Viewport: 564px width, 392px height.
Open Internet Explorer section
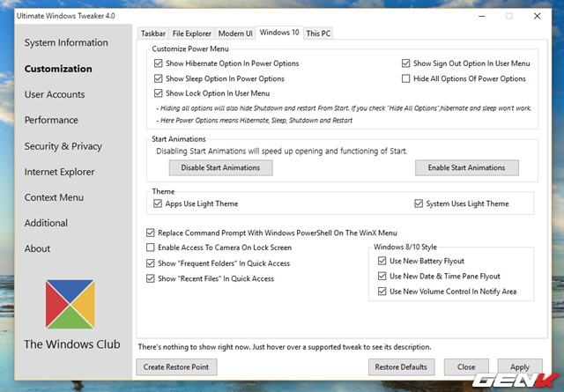[59, 172]
